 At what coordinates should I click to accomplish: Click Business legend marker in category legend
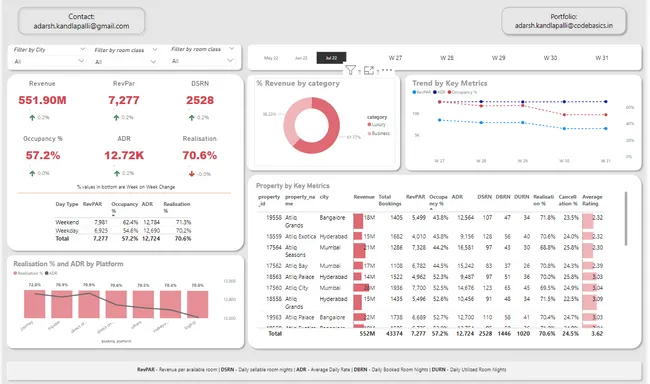pos(369,133)
